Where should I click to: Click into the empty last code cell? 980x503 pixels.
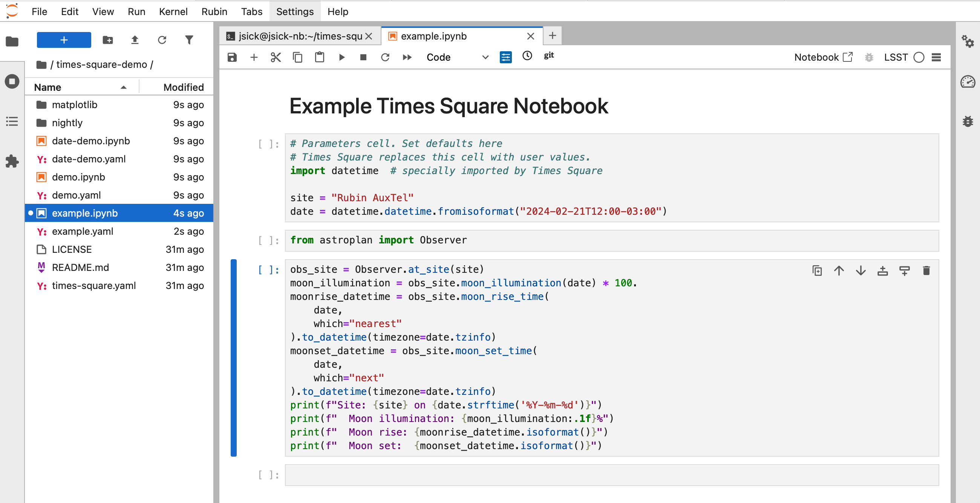coord(612,475)
